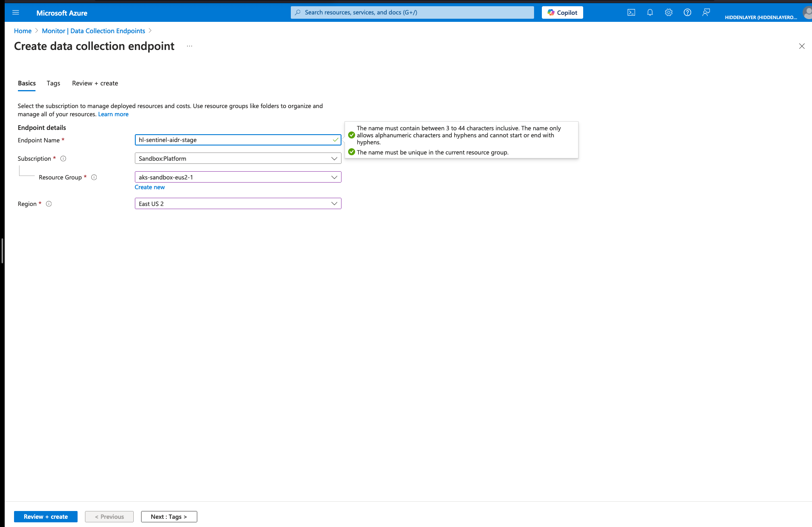Launch Cloud Shell from the header
The width and height of the screenshot is (812, 527).
pyautogui.click(x=631, y=12)
